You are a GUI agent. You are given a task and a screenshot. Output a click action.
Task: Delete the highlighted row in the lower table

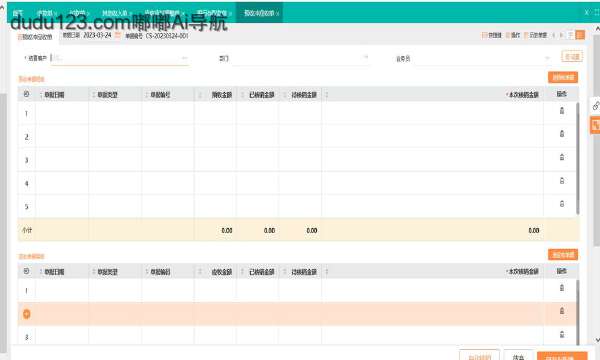click(x=562, y=311)
